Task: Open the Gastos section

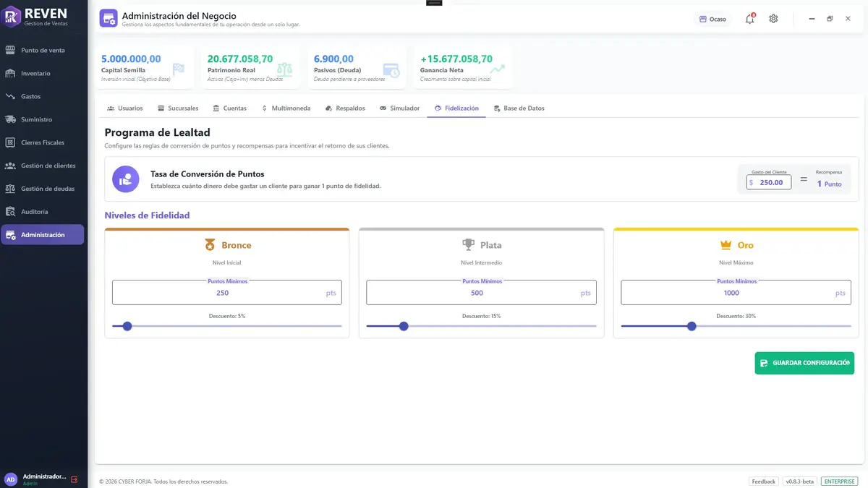Action: click(x=43, y=96)
